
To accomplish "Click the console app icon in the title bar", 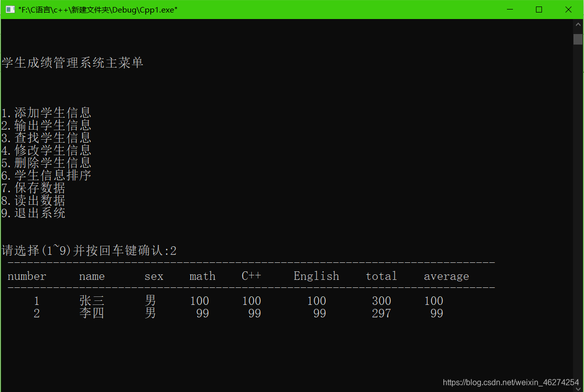I will 10,10.
